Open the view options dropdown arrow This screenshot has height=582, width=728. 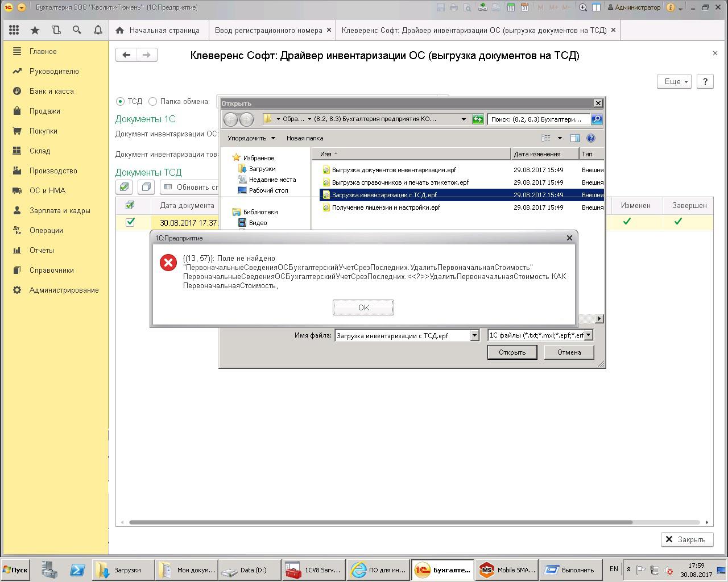[x=560, y=138]
